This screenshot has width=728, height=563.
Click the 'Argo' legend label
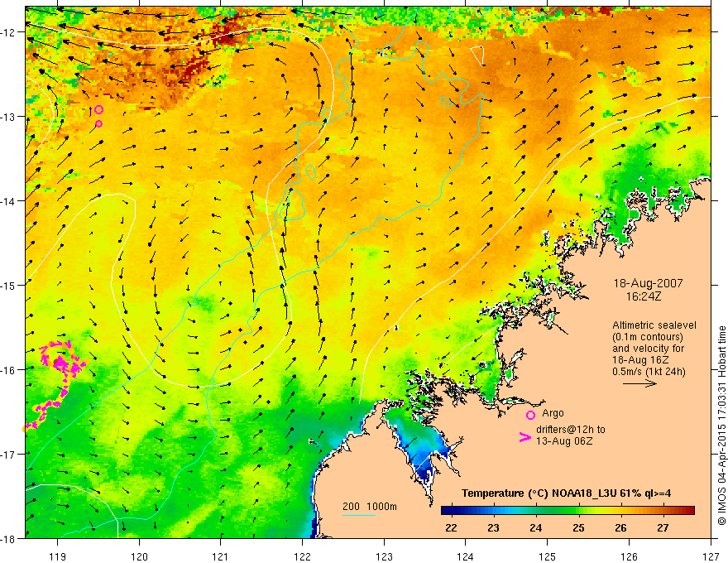[553, 413]
